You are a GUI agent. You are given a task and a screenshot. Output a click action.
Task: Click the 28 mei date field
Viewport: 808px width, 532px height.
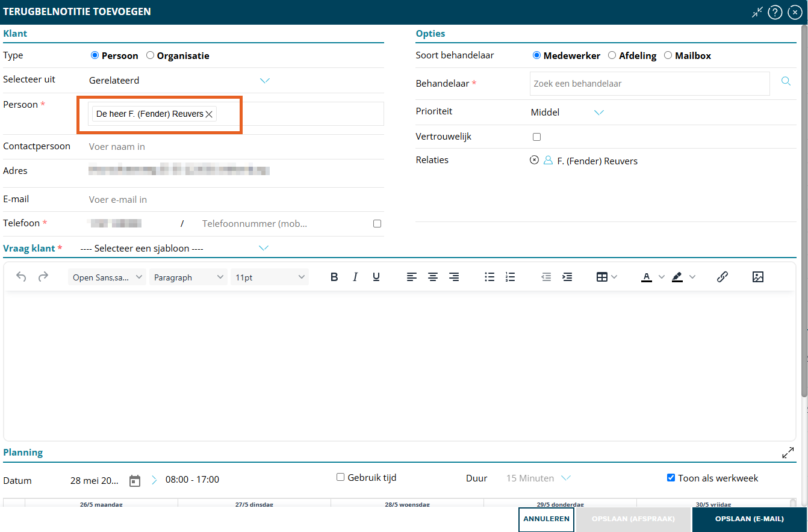pos(95,480)
